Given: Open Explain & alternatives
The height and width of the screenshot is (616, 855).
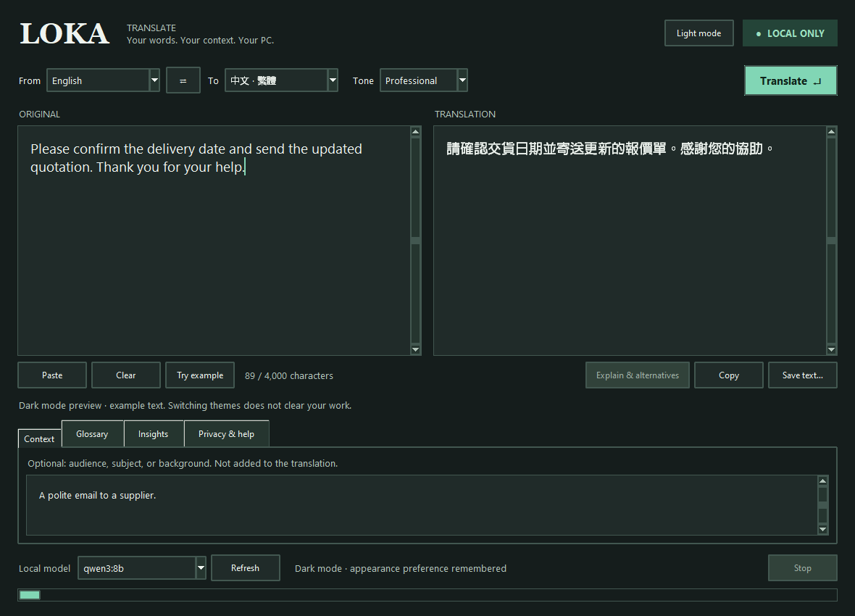Looking at the screenshot, I should 638,375.
